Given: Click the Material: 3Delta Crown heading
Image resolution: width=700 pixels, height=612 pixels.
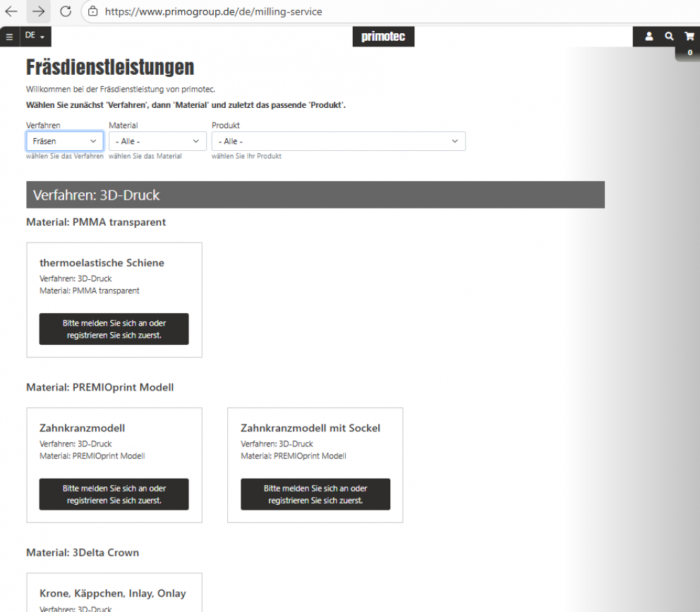Looking at the screenshot, I should point(83,553).
